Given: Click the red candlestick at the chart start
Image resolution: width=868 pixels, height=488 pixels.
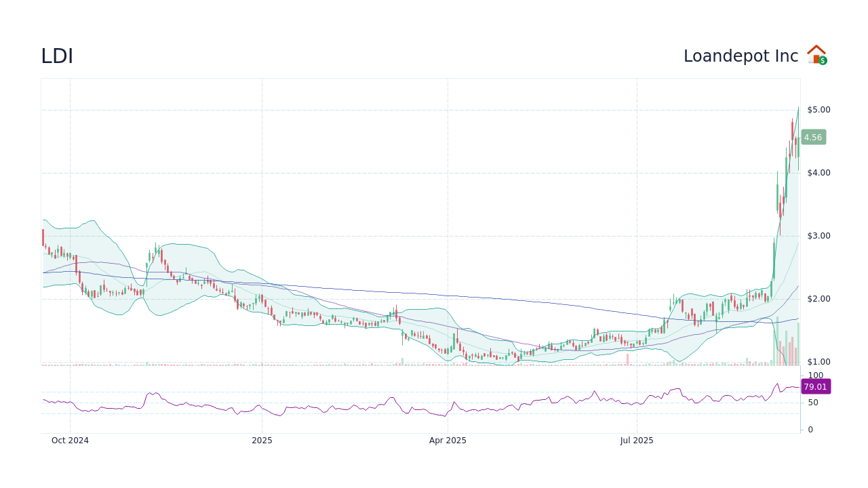Looking at the screenshot, I should tap(42, 237).
